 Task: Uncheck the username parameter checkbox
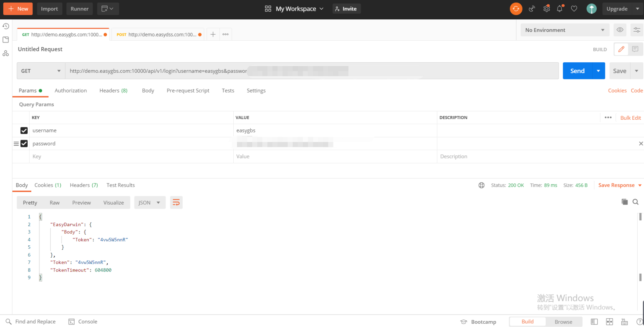[x=24, y=131]
